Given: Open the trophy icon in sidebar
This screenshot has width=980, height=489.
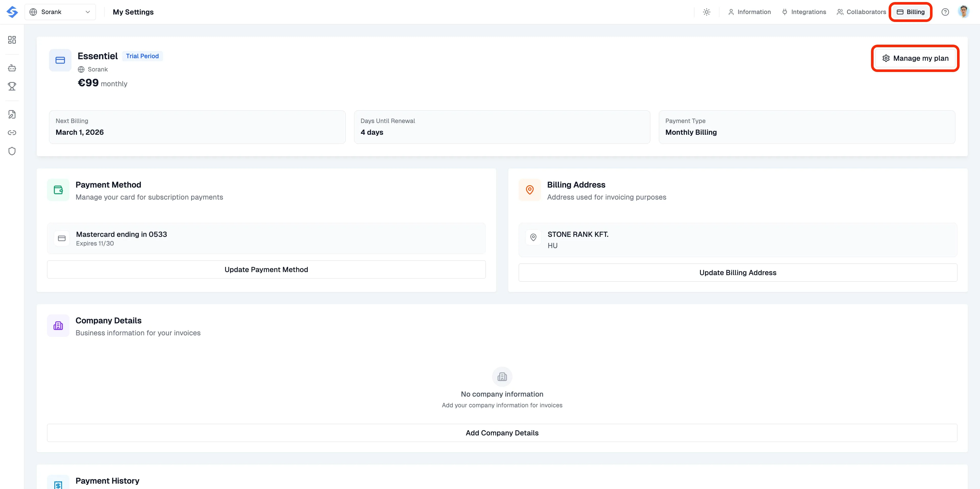Looking at the screenshot, I should [12, 86].
